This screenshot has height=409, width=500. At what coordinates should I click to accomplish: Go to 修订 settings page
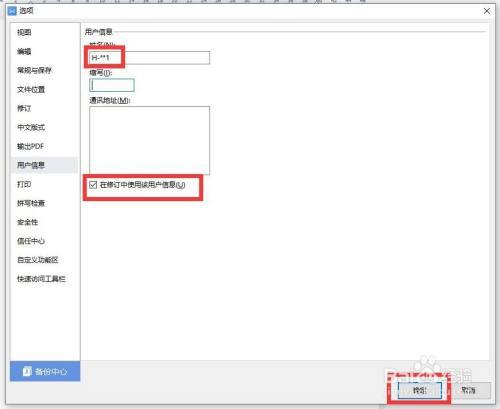[x=24, y=108]
